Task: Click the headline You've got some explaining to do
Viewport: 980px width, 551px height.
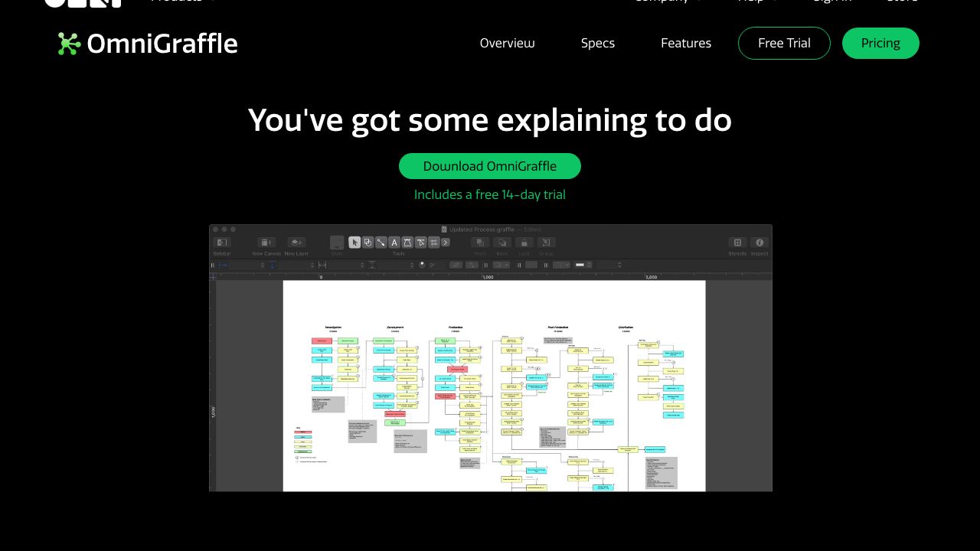Action: [x=490, y=120]
